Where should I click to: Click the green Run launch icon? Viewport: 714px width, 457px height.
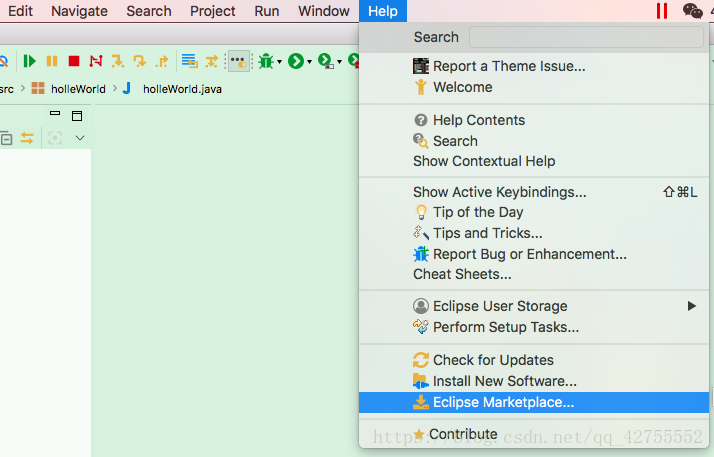[x=296, y=61]
